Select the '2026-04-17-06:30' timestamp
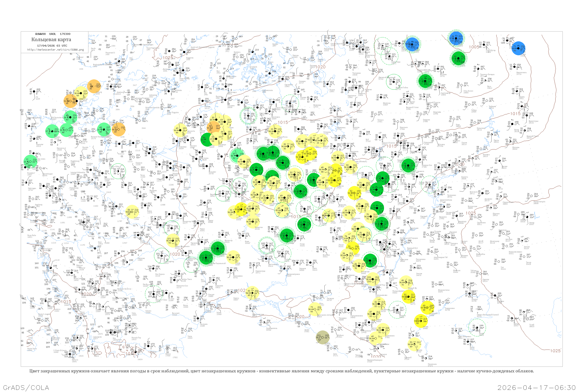 [x=537, y=387]
